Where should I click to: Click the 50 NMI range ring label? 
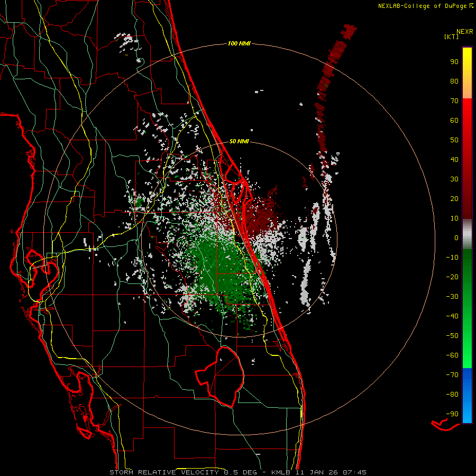tap(239, 141)
